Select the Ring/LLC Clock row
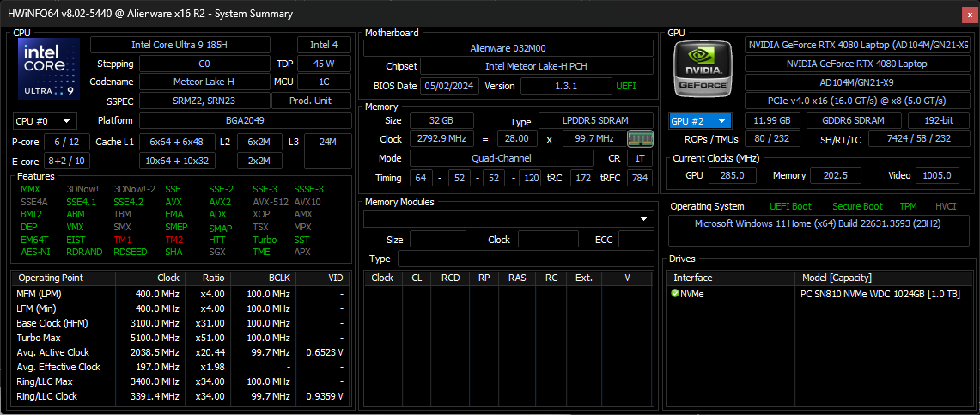Screen dimensions: 980x415 [180, 396]
